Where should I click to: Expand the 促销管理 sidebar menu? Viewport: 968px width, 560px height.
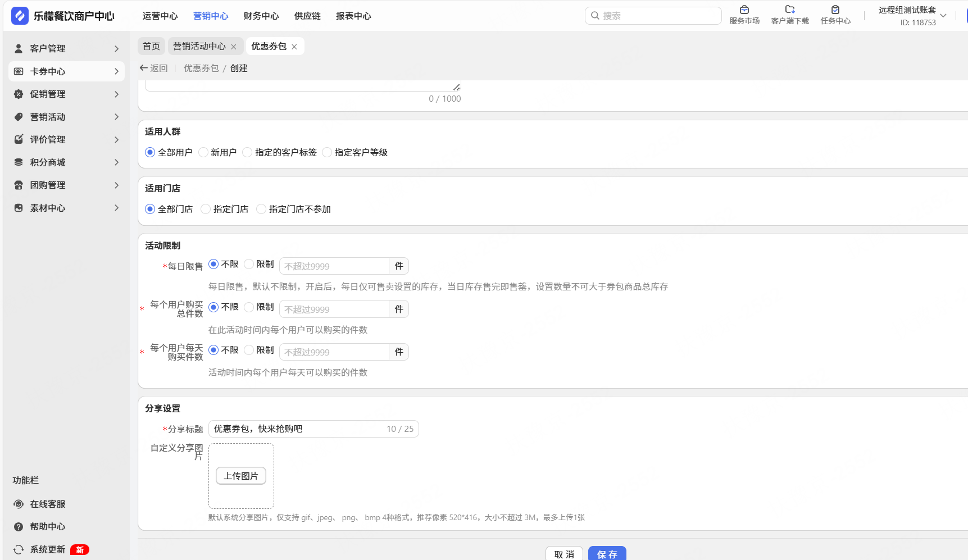116,94
